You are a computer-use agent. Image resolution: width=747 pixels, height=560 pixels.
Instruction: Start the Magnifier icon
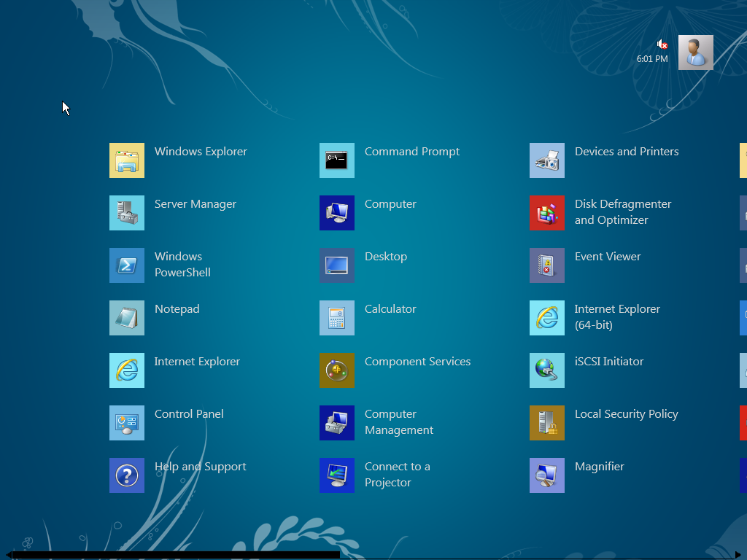click(x=547, y=475)
